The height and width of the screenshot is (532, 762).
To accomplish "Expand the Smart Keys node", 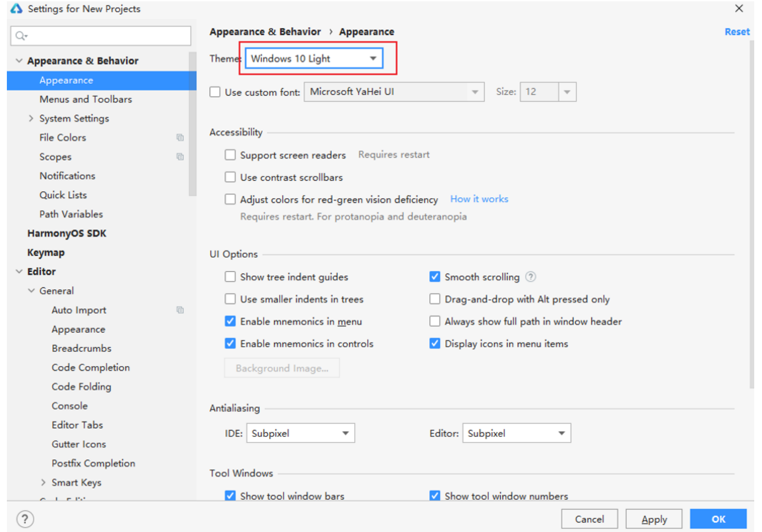I will [43, 482].
